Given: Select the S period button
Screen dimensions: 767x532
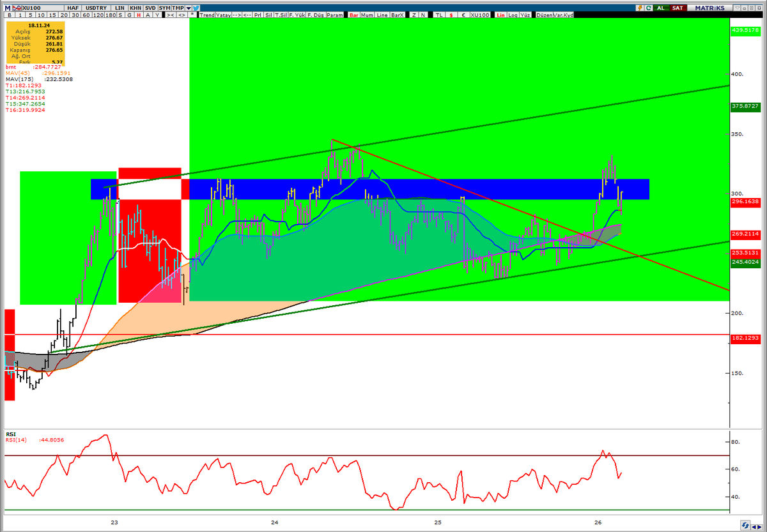Looking at the screenshot, I should pyautogui.click(x=120, y=15).
